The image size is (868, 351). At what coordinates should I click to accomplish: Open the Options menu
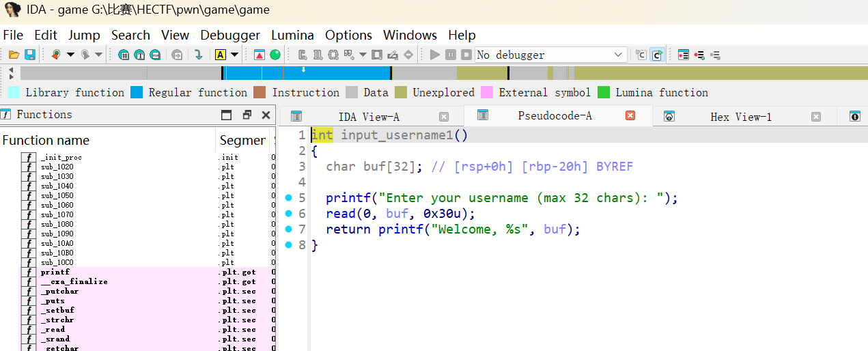(348, 35)
